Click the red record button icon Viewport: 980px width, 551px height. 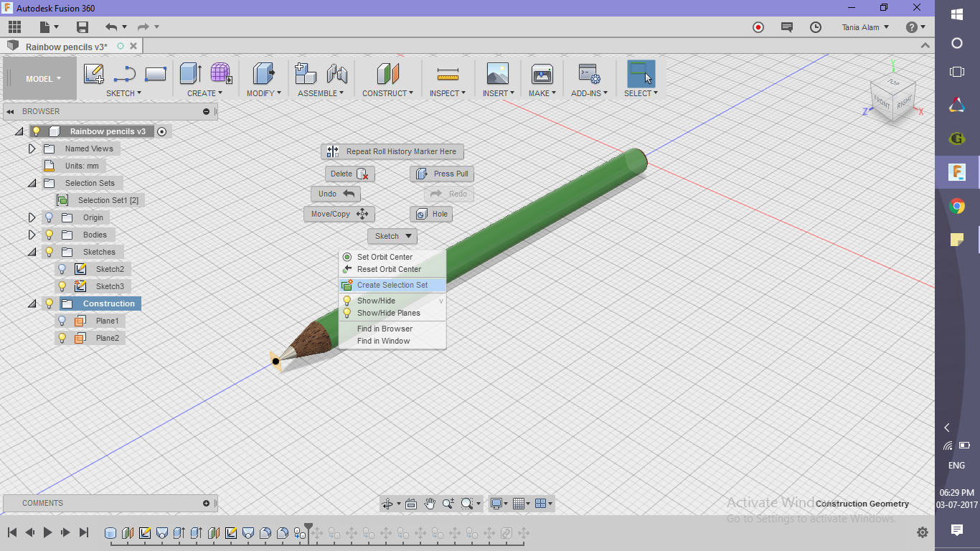click(758, 27)
